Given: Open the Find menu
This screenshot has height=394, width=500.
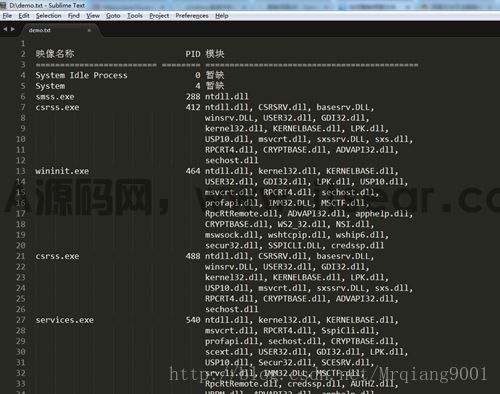Looking at the screenshot, I should point(74,16).
